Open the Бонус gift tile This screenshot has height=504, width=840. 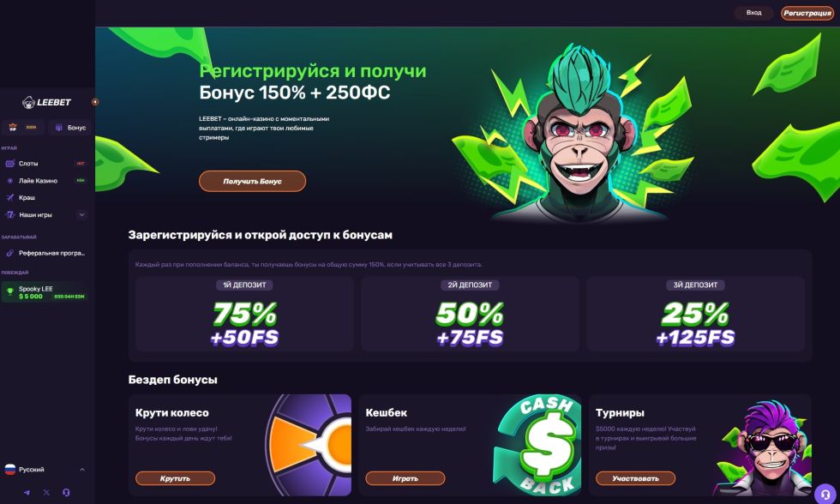click(x=70, y=128)
